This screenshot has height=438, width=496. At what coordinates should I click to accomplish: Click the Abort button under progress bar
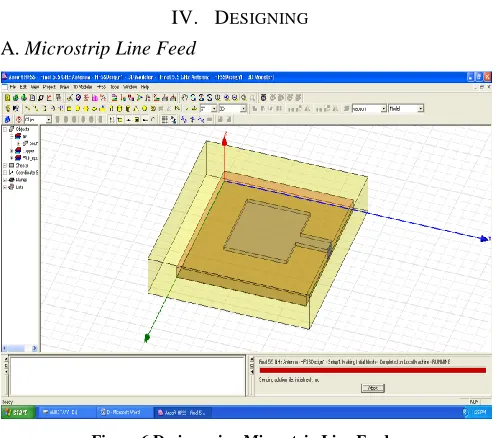(x=373, y=388)
